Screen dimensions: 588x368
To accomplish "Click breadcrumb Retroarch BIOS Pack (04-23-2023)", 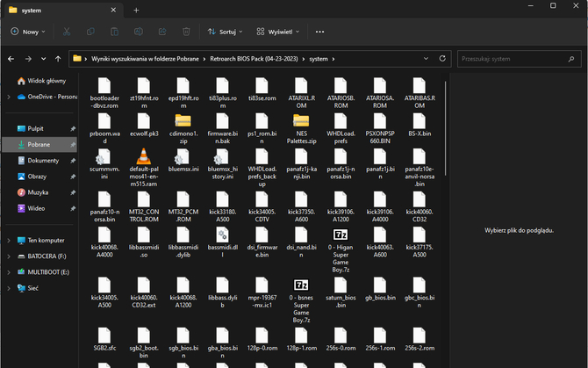I will point(254,59).
